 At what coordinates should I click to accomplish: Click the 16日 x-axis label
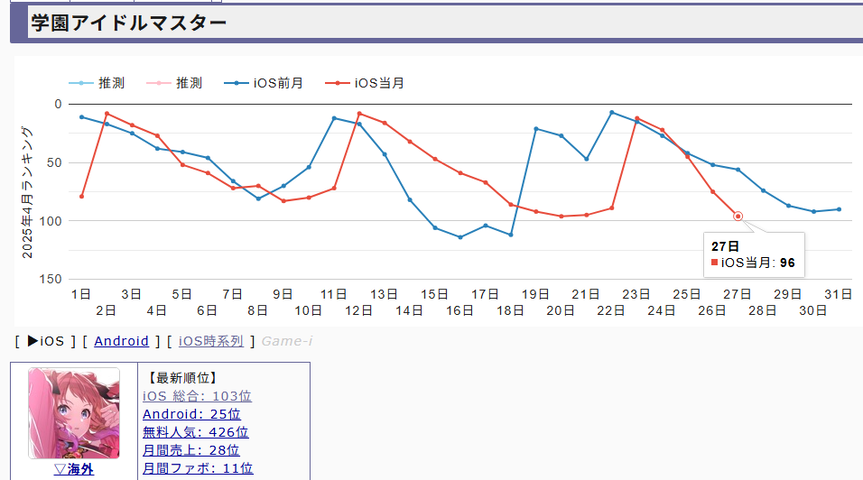point(460,311)
